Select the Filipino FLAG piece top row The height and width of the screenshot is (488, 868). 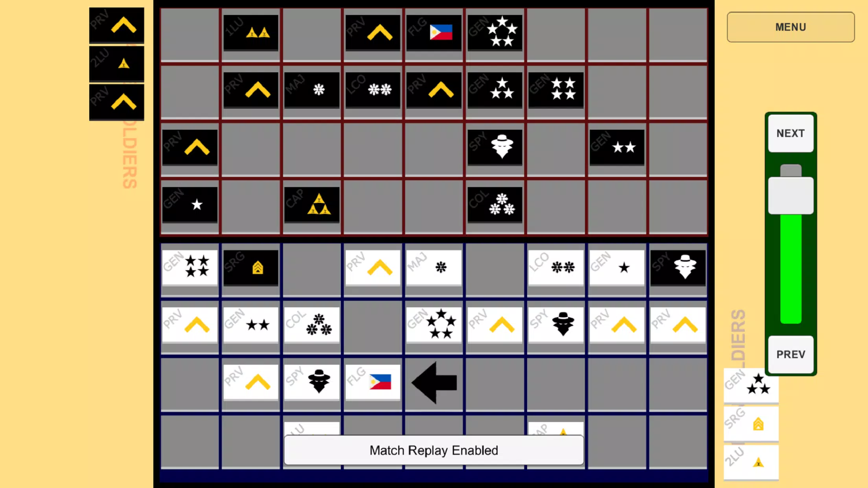[x=434, y=33]
